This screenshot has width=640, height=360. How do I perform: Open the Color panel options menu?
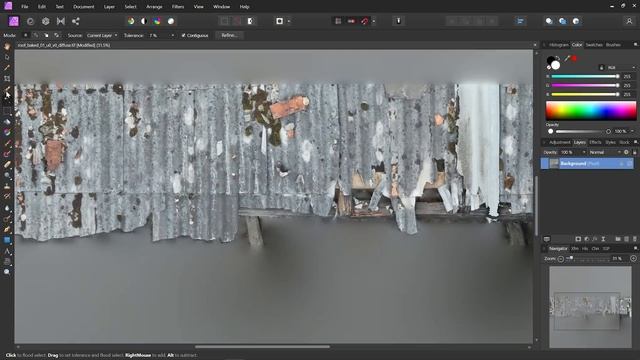[636, 44]
